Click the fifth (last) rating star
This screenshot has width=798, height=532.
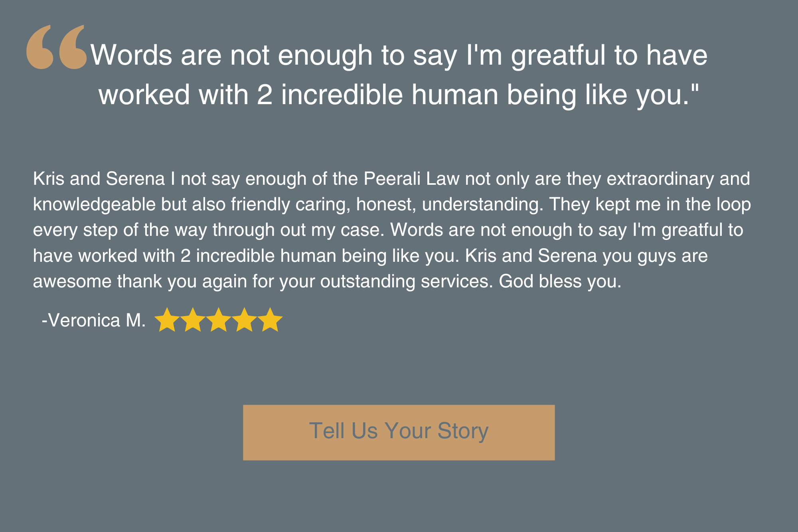point(270,320)
